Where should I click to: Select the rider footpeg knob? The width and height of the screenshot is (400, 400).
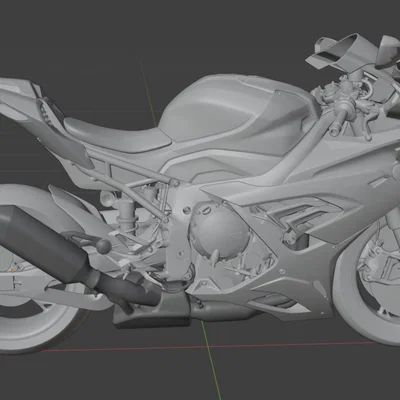point(104,246)
